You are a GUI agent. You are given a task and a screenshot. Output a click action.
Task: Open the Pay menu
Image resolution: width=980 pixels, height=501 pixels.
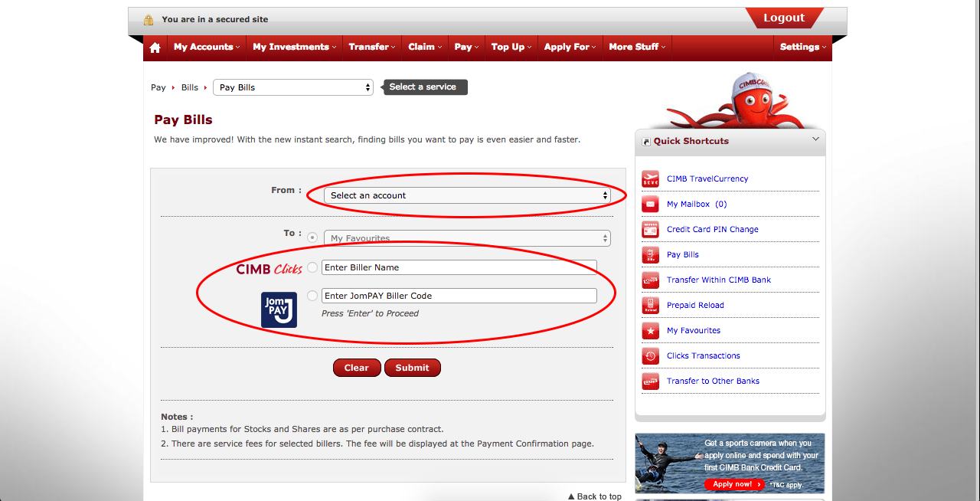tap(466, 47)
